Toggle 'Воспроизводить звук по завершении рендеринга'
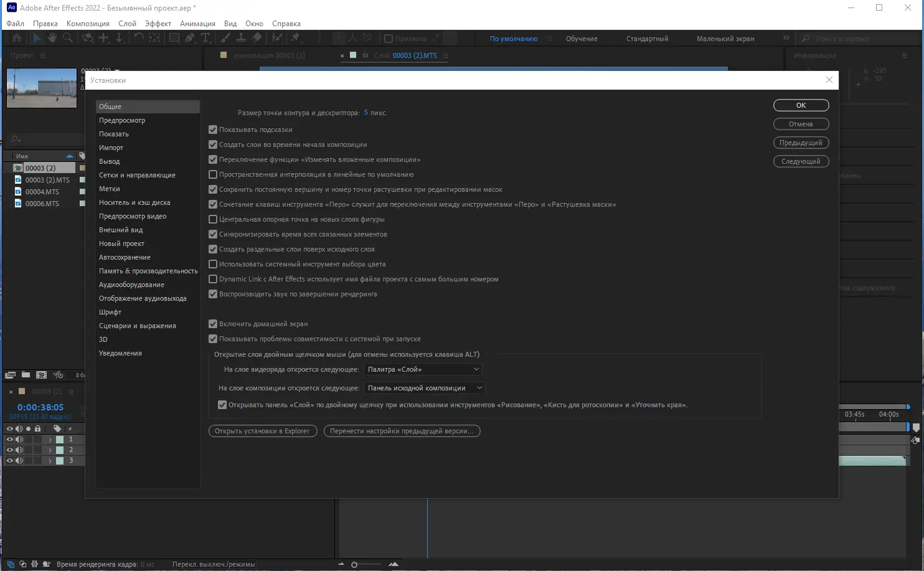Viewport: 924px width, 571px height. point(213,294)
